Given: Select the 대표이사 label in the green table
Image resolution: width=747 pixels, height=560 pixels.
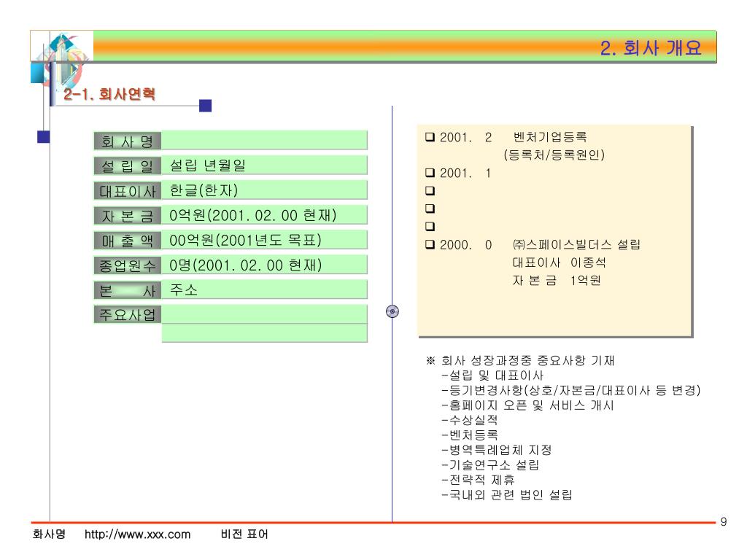Looking at the screenshot, I should point(127,190).
